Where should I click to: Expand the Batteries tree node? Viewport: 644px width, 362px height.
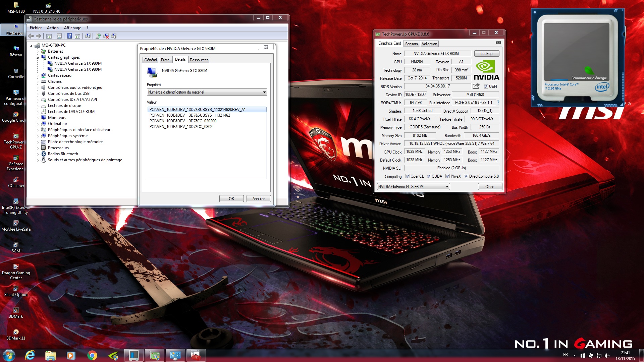coord(38,52)
